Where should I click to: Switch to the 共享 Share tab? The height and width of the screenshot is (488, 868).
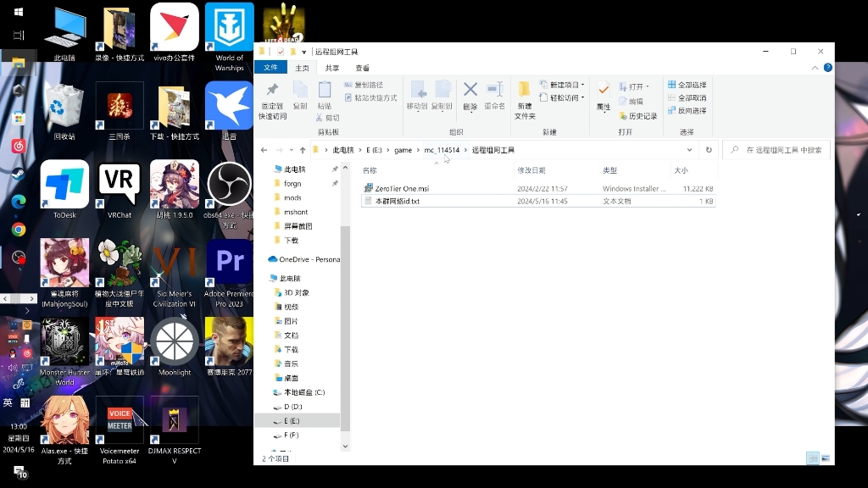[x=332, y=68]
